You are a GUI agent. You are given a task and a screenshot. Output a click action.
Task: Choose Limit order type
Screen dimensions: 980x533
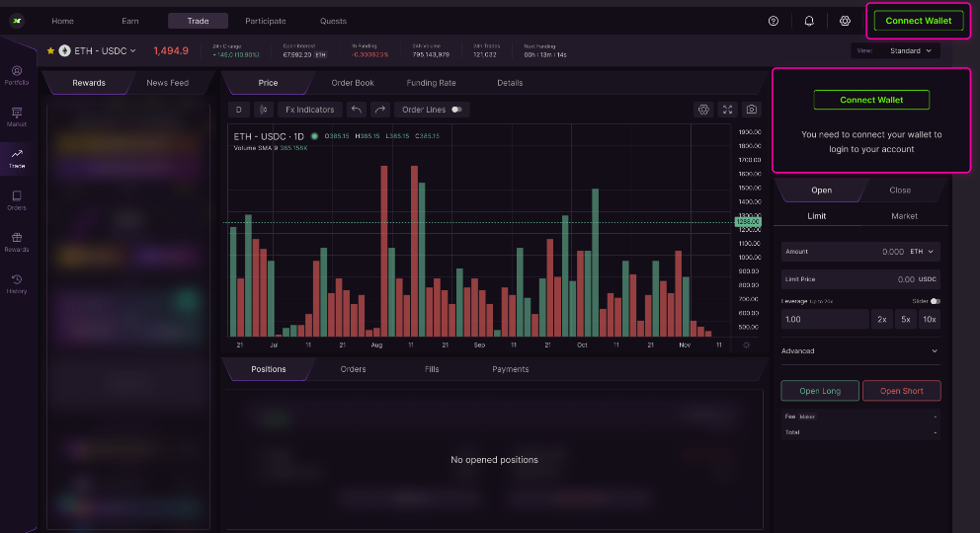click(x=817, y=216)
